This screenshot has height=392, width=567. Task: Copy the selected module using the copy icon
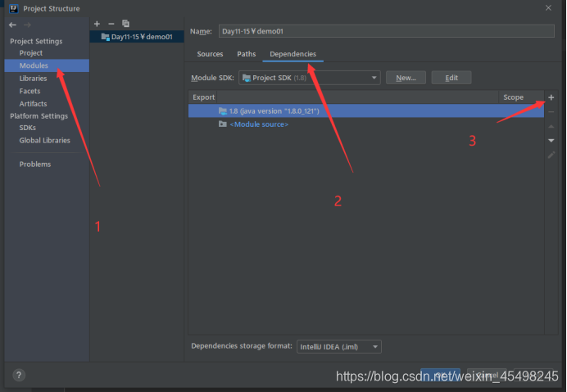(x=125, y=24)
